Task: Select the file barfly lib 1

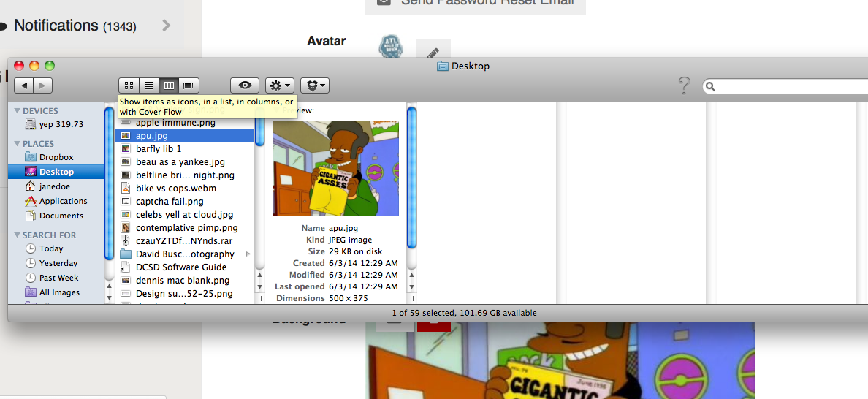Action: click(x=159, y=149)
